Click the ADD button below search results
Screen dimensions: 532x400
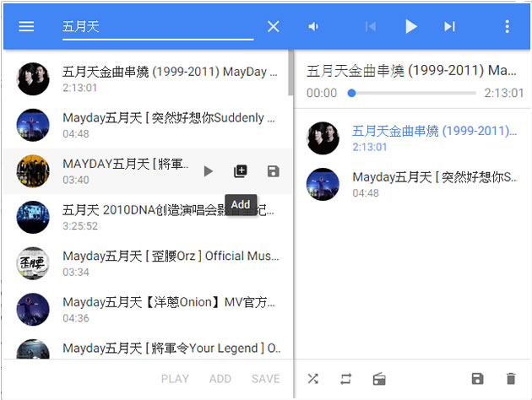(x=220, y=379)
